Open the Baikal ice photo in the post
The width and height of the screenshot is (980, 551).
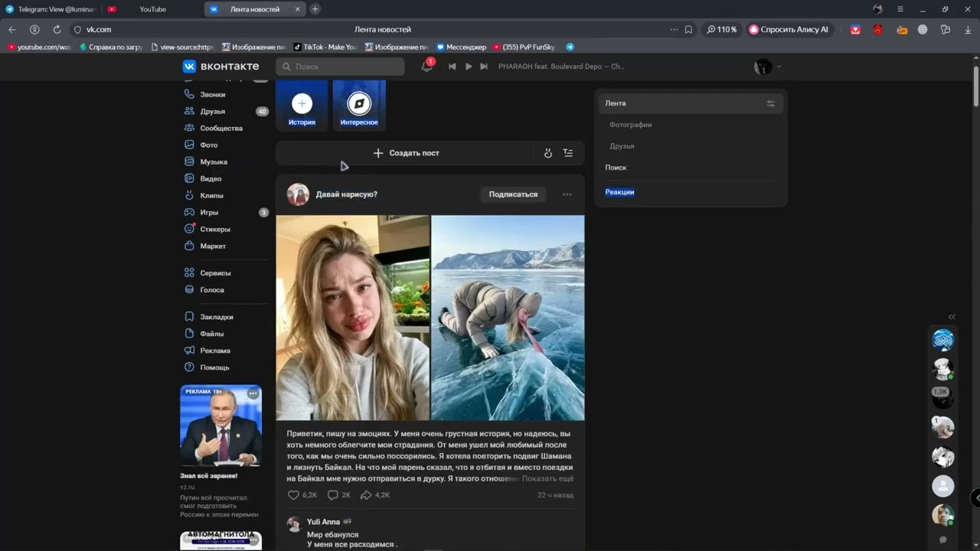click(508, 318)
